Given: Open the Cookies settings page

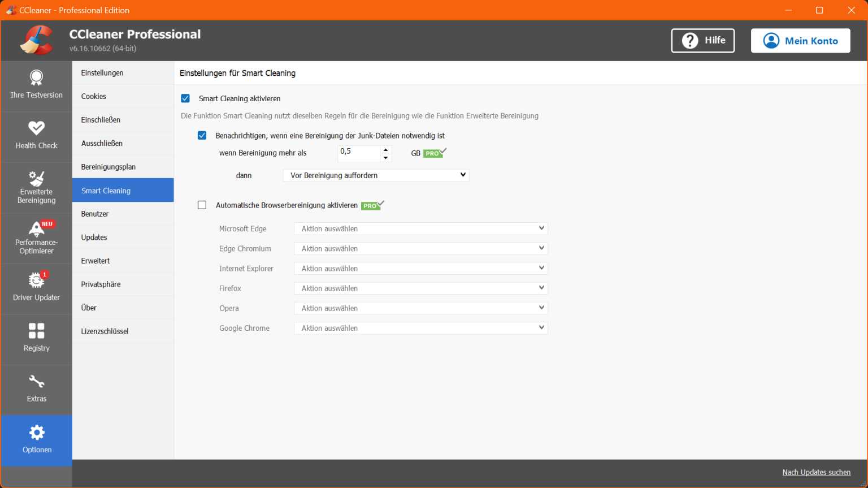Looking at the screenshot, I should click(x=93, y=96).
